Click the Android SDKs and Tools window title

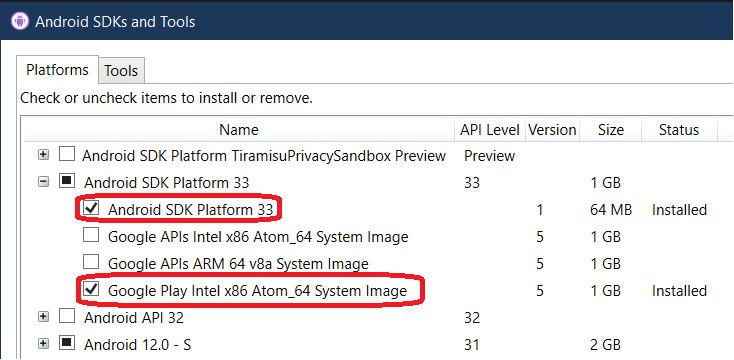coord(115,22)
